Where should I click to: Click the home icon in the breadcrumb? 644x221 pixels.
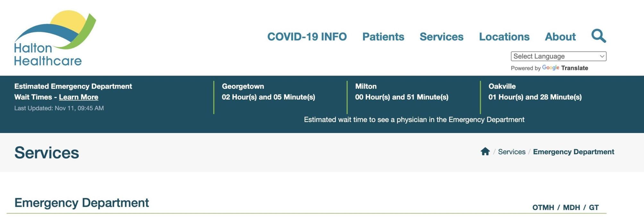click(485, 151)
